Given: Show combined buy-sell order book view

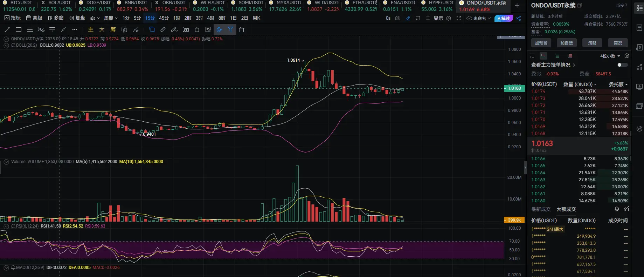Looking at the screenshot, I should (x=543, y=56).
